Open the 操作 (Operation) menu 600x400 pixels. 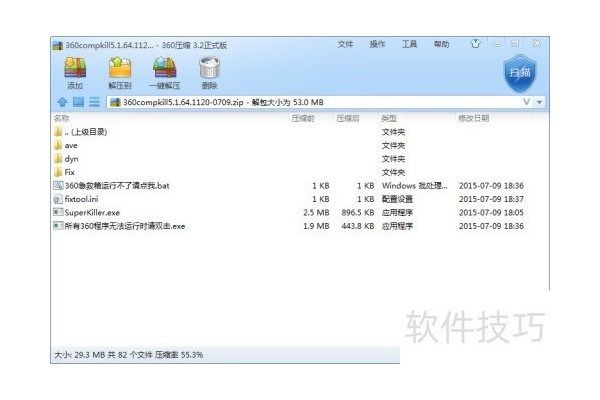(377, 44)
